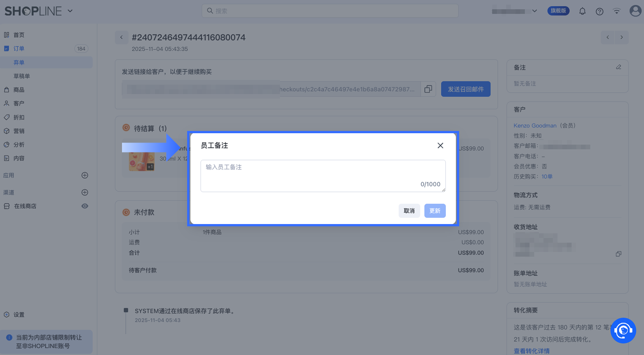Open the notifications bell
Image resolution: width=644 pixels, height=355 pixels.
tap(582, 11)
